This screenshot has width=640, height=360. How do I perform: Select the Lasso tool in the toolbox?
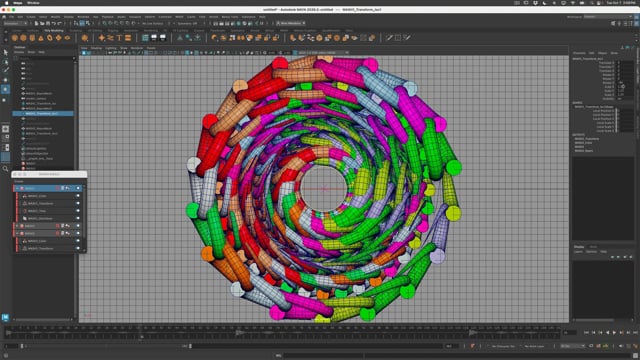pyautogui.click(x=5, y=62)
